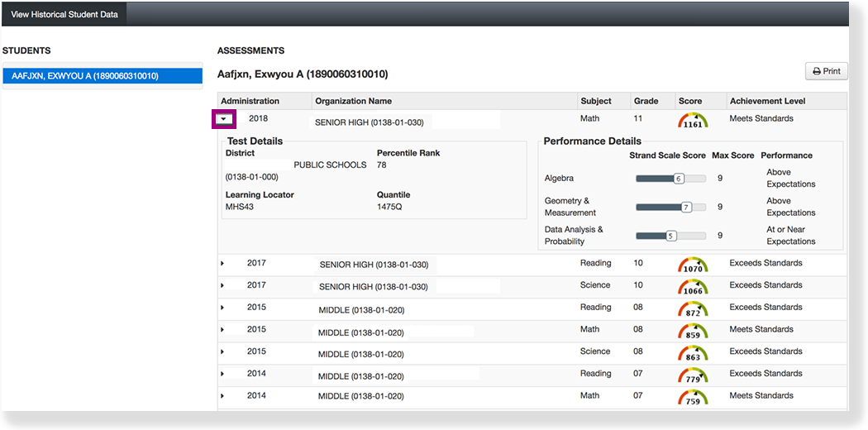Click the 1161 Math score gauge icon

[x=693, y=121]
